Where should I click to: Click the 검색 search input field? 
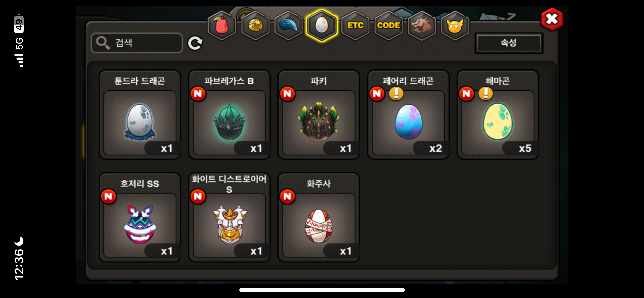click(x=137, y=43)
